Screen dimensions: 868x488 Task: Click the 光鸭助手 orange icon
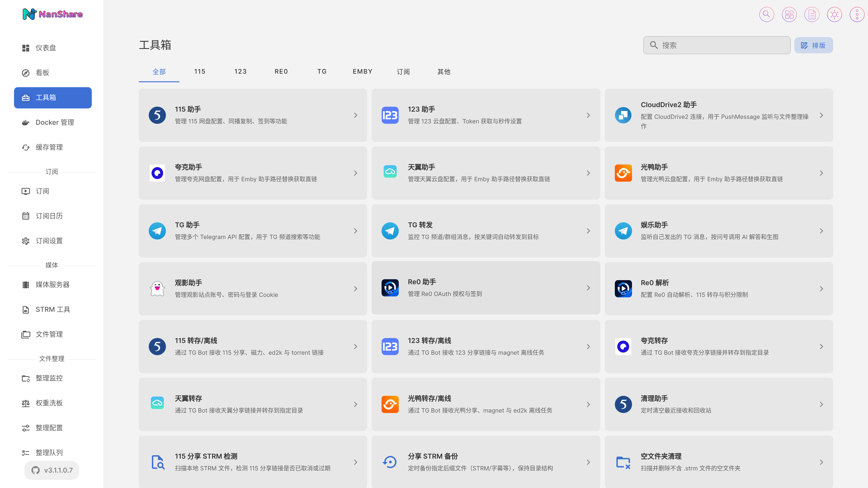pyautogui.click(x=623, y=173)
